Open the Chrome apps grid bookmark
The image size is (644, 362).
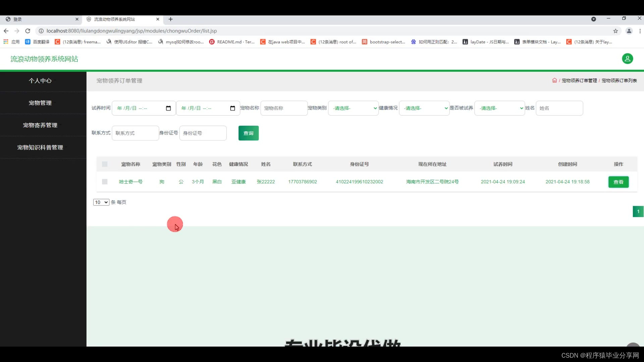(x=6, y=42)
